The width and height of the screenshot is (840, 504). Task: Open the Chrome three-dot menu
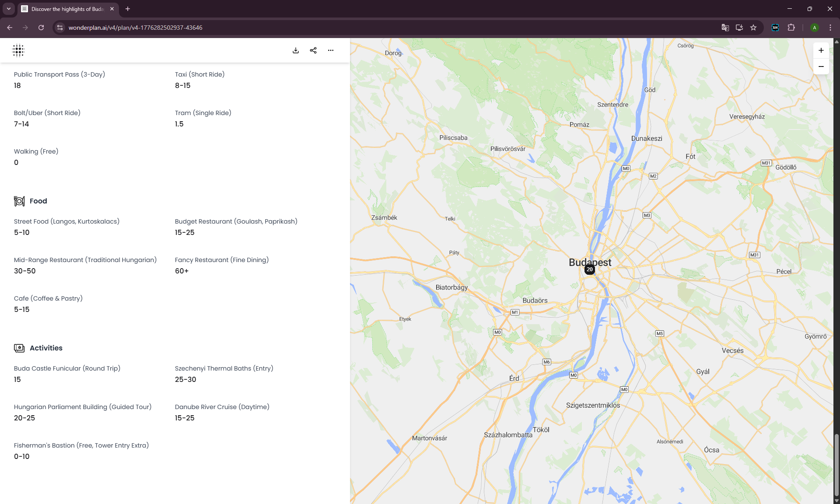point(830,28)
